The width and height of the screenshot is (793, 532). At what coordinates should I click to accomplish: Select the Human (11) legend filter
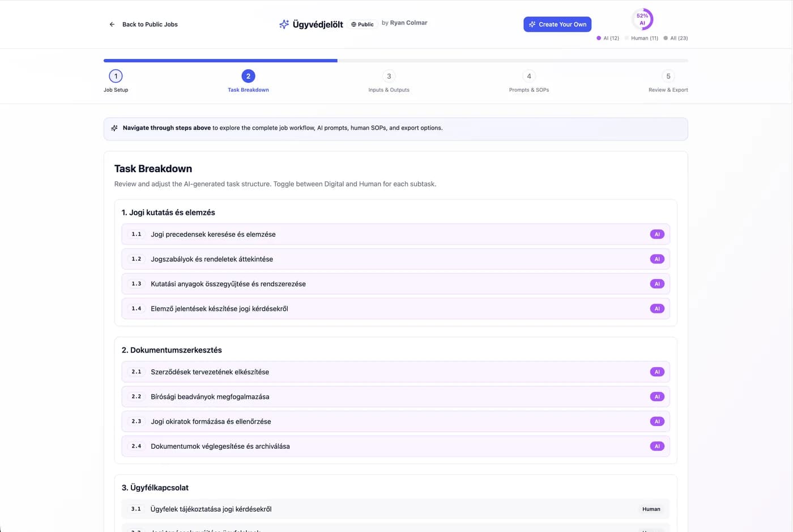(641, 38)
